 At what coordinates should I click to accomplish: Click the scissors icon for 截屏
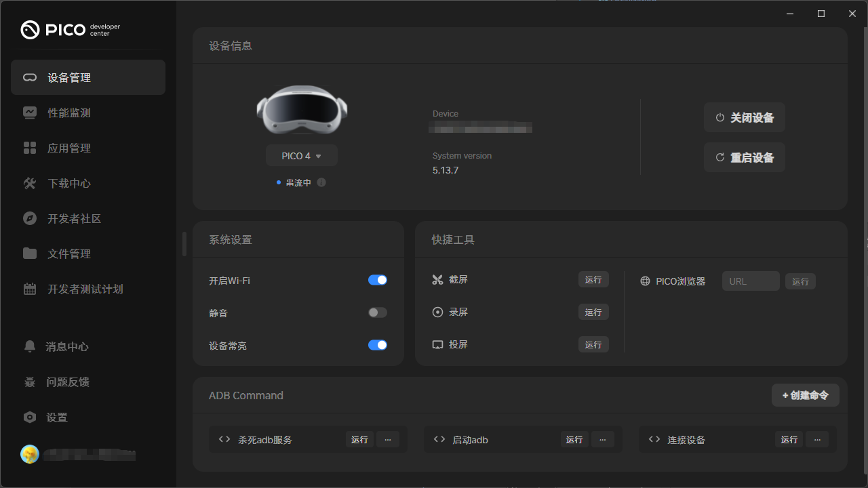click(437, 280)
